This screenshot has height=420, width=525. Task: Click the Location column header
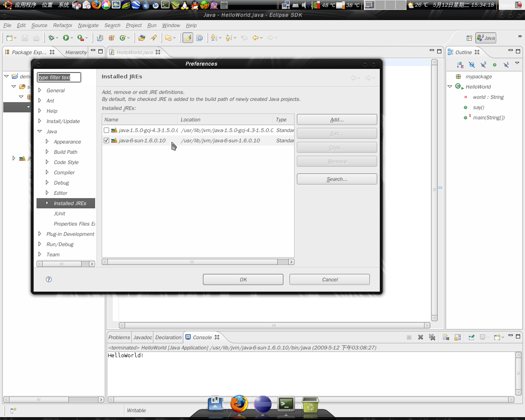tap(226, 120)
